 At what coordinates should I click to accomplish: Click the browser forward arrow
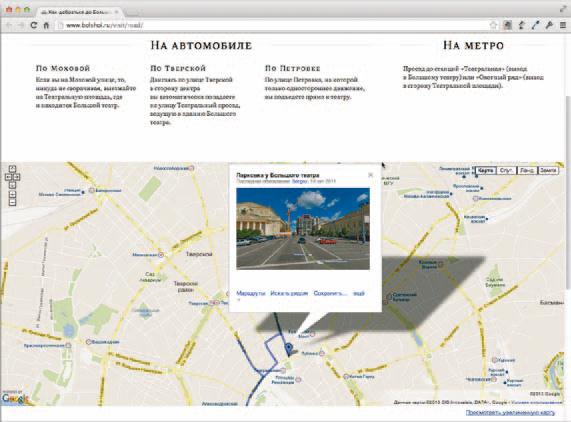[21, 25]
